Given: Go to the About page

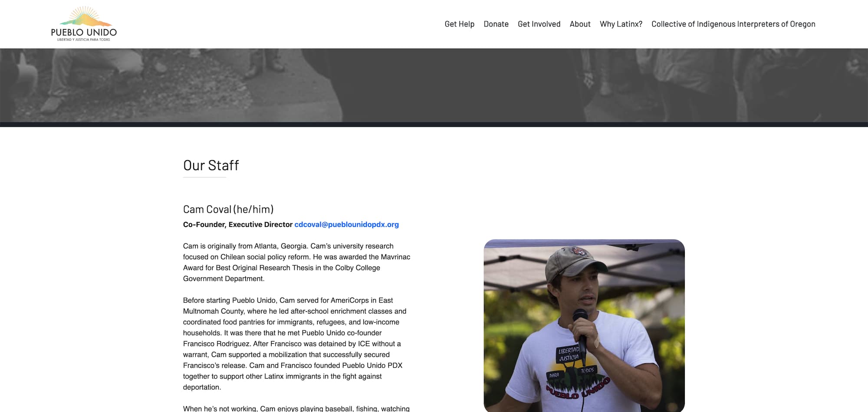Looking at the screenshot, I should [580, 24].
